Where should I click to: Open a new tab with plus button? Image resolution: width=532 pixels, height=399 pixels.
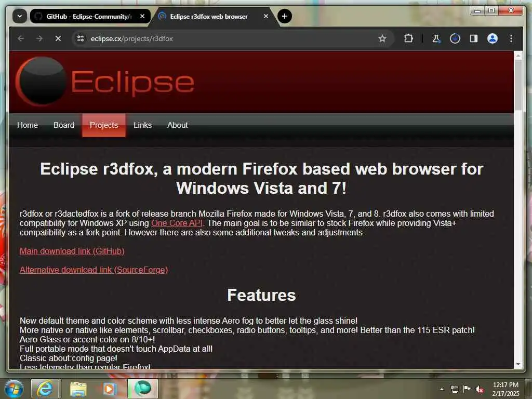pos(284,16)
